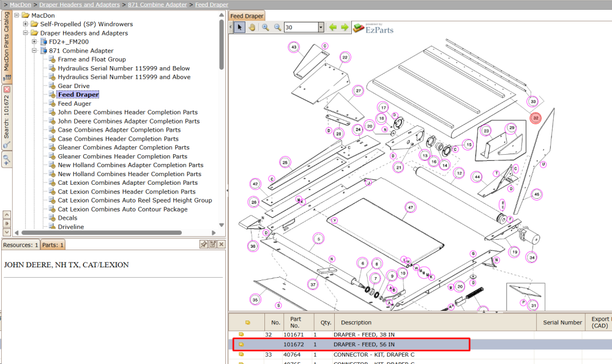The height and width of the screenshot is (364, 612).
Task: Switch to the Parts: 1 tab
Action: [x=52, y=245]
